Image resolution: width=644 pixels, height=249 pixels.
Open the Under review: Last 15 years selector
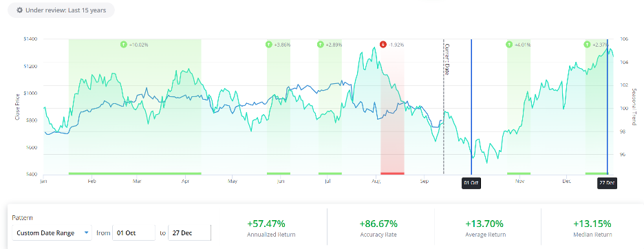tap(61, 10)
